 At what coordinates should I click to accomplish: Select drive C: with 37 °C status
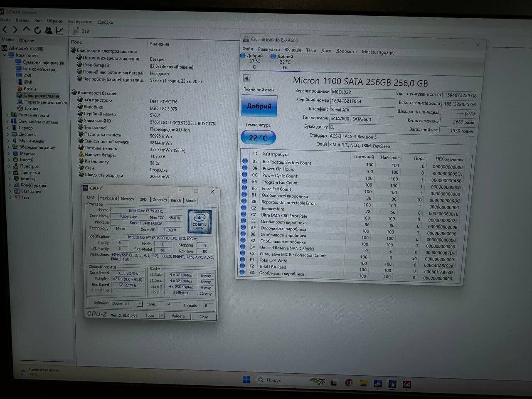point(254,61)
